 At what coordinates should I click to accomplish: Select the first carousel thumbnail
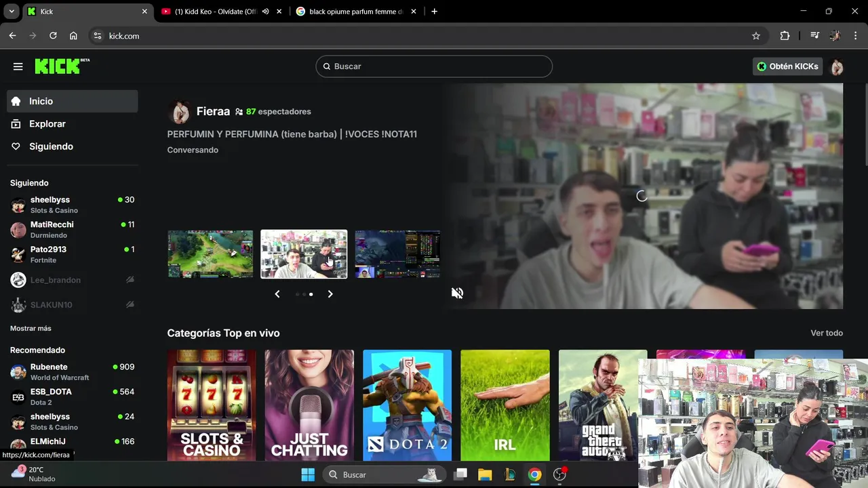[210, 254]
